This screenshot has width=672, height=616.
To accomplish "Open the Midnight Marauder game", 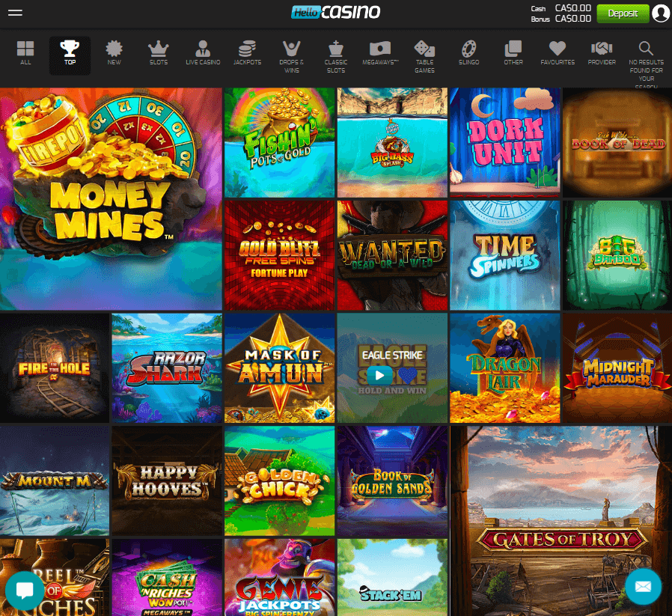I will coord(617,368).
